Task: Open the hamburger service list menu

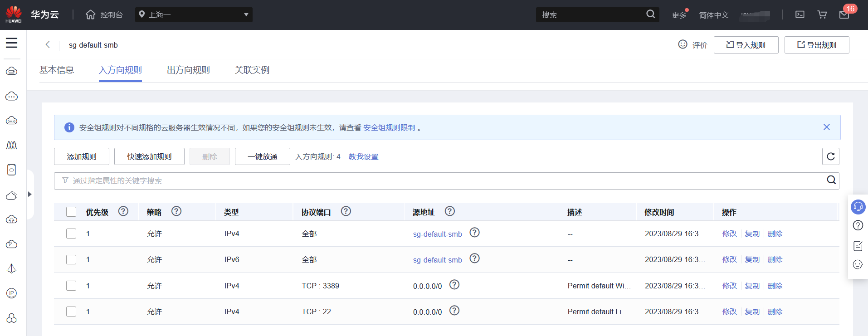Action: (x=12, y=43)
